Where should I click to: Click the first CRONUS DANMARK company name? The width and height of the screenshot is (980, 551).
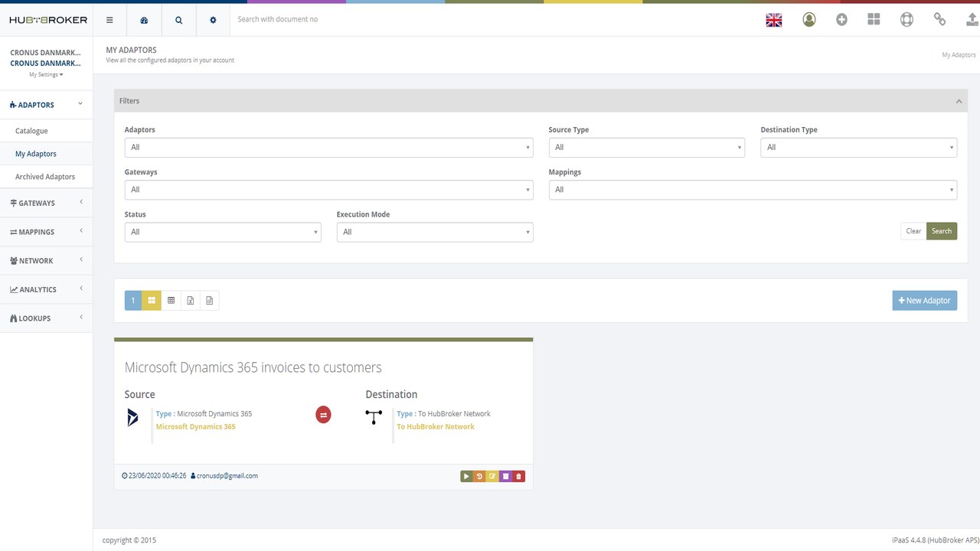pyautogui.click(x=45, y=53)
